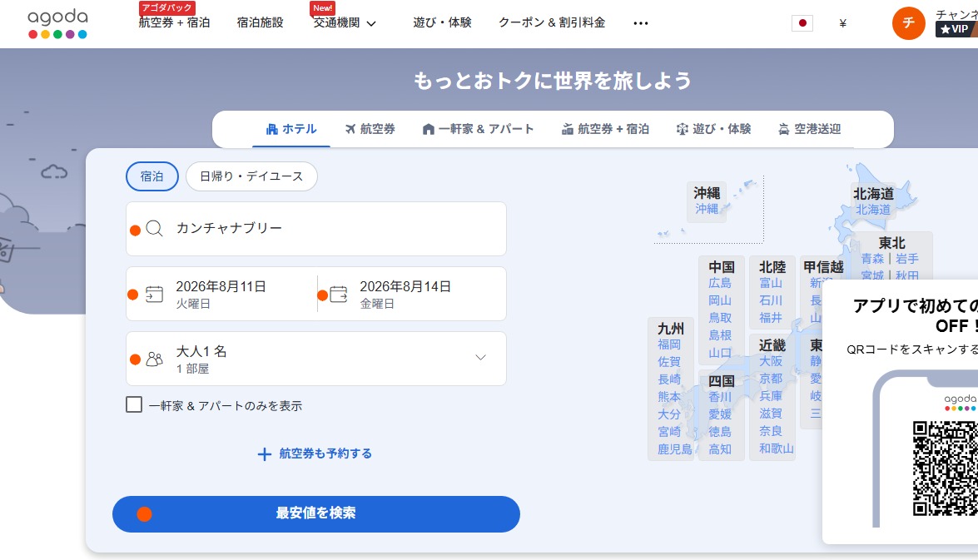Select 青森 in the 東北 region
Image resolution: width=978 pixels, height=560 pixels.
click(872, 259)
